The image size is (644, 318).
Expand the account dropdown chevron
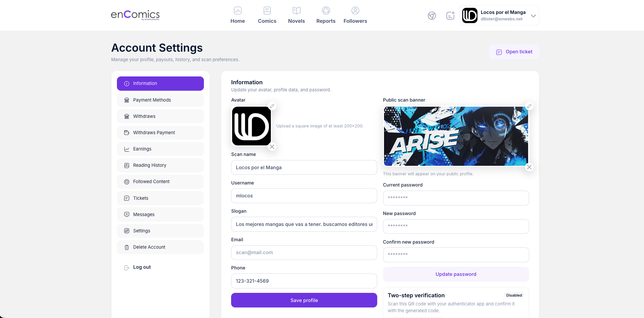(x=533, y=16)
